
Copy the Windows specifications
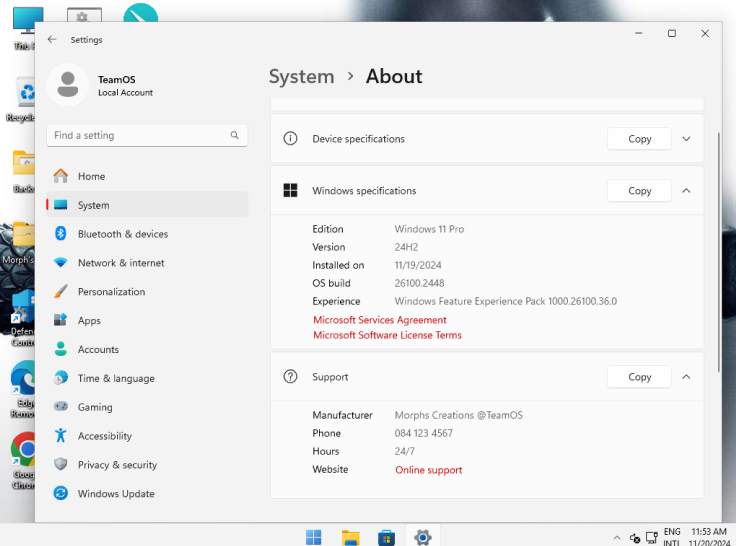(x=639, y=191)
